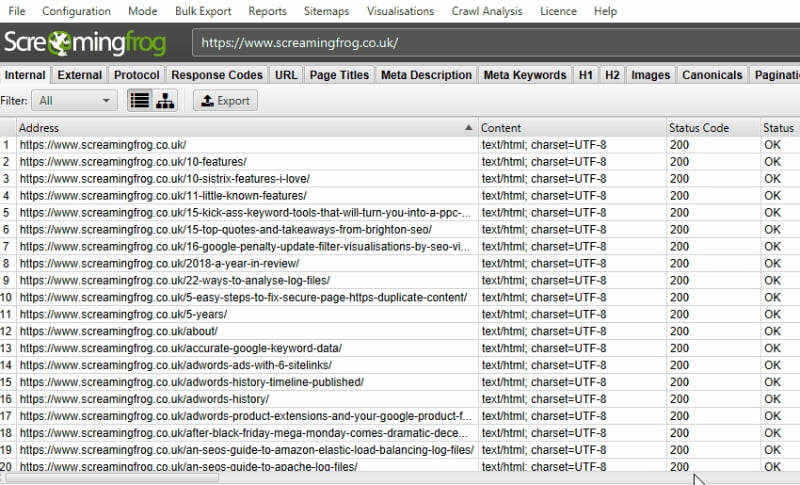
Task: Select the Meta Description tab
Action: point(426,75)
